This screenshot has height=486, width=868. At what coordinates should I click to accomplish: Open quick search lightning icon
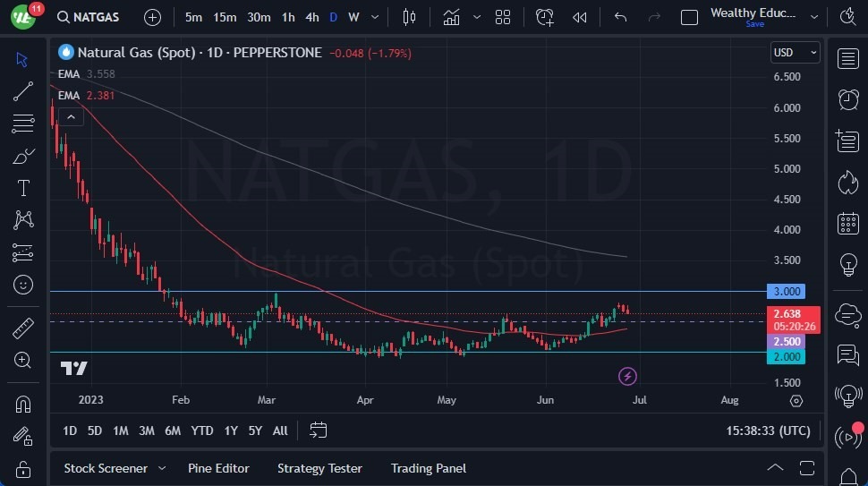click(847, 17)
